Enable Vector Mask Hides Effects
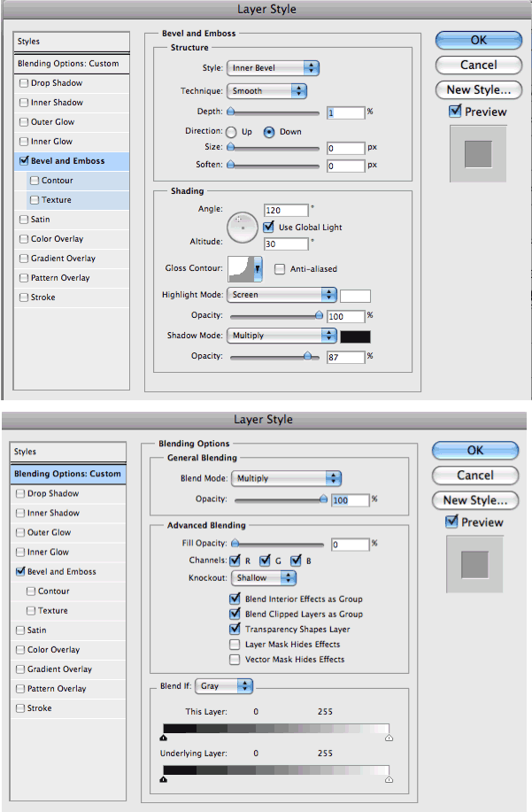 tap(235, 659)
